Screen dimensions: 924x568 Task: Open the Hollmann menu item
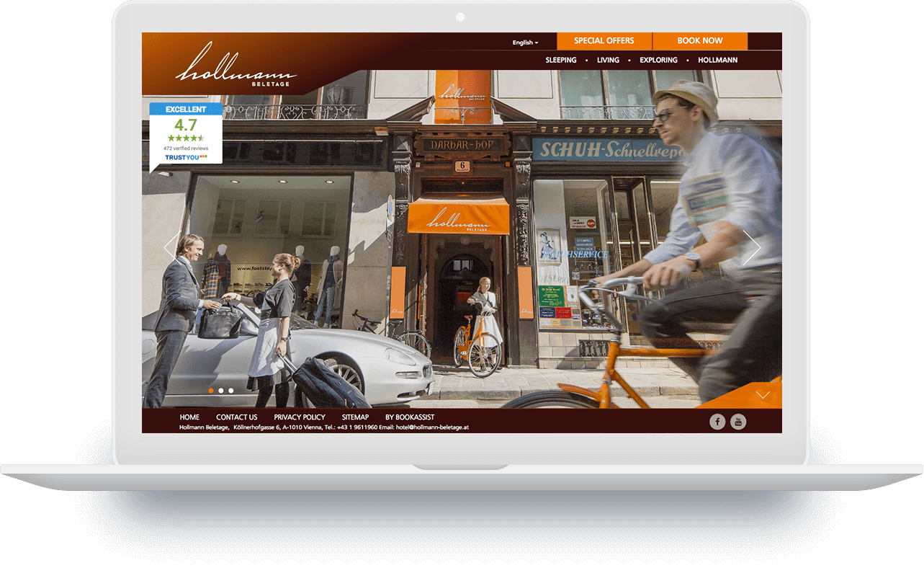click(718, 60)
